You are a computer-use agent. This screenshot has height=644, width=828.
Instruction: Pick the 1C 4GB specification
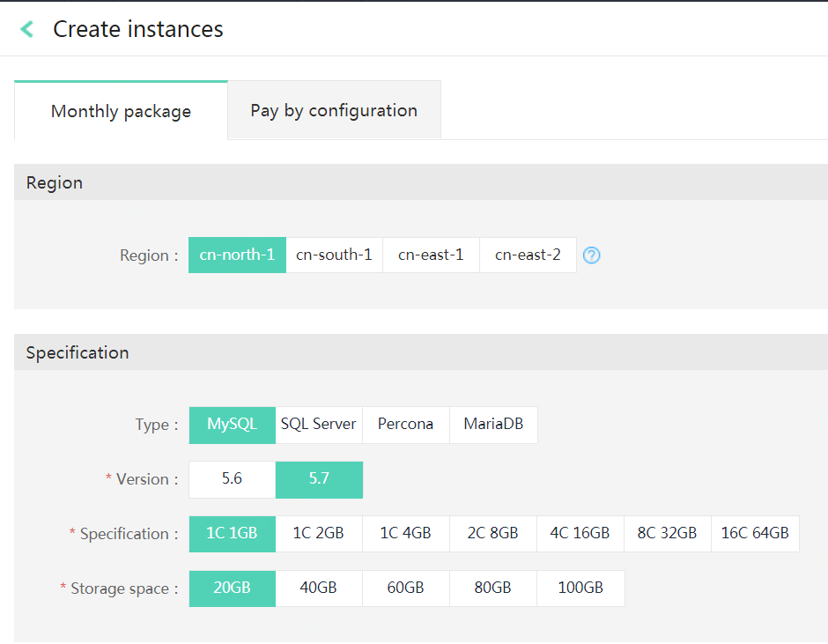pos(406,534)
